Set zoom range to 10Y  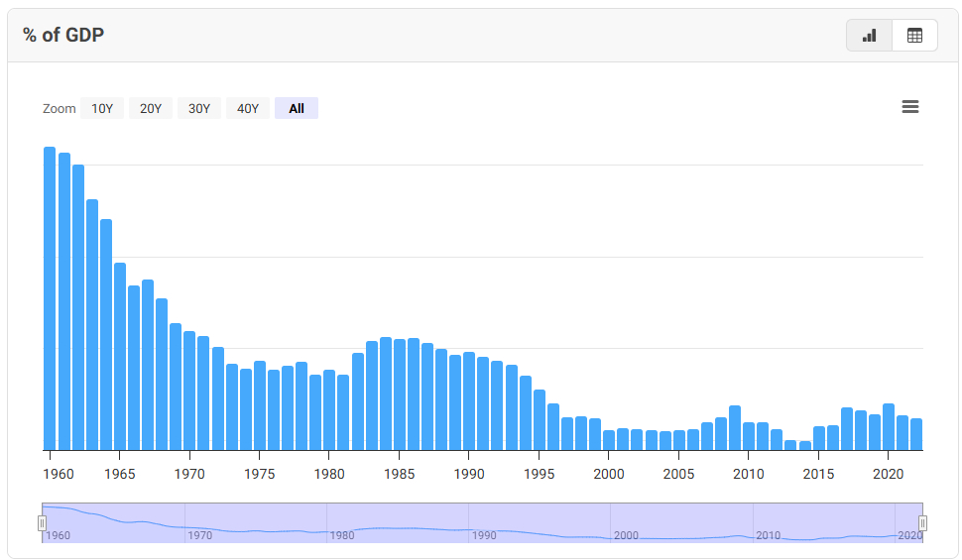(102, 109)
